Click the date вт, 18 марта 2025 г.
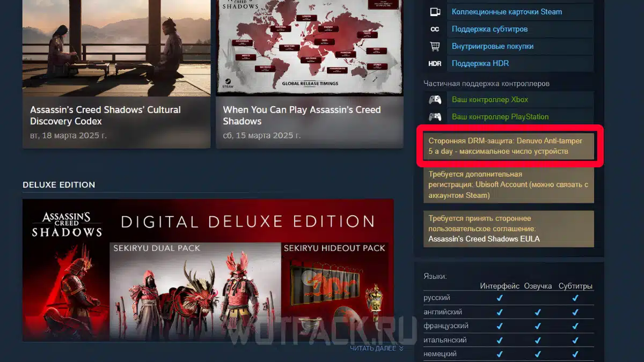 pos(68,135)
